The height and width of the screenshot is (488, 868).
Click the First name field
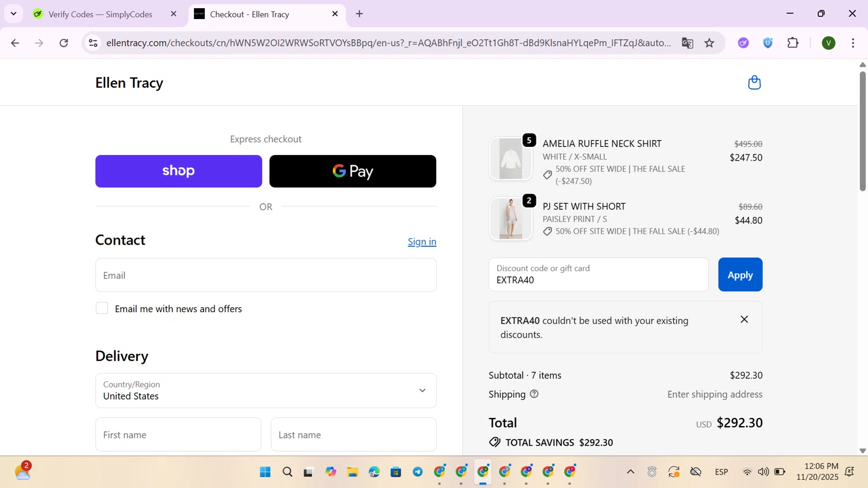pyautogui.click(x=178, y=435)
